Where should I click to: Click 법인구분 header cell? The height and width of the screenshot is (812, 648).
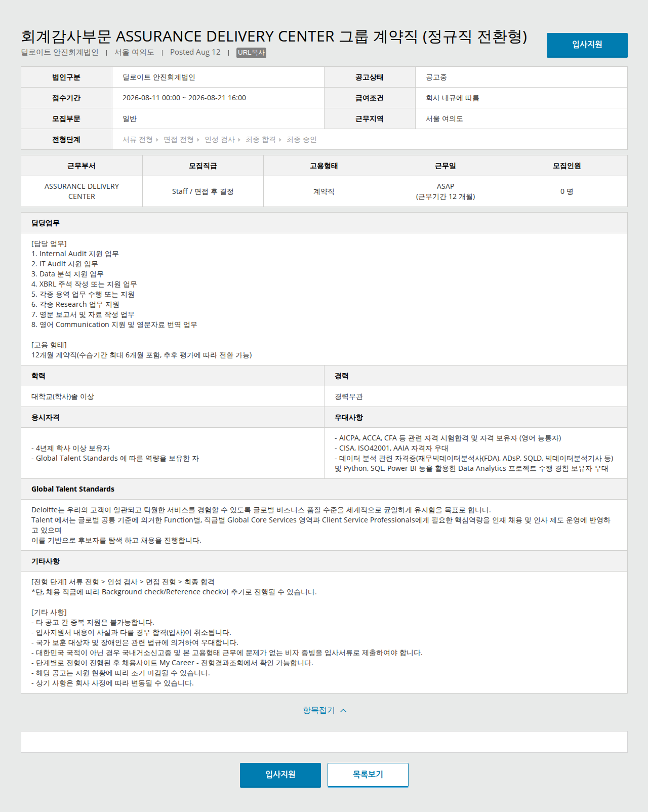[x=66, y=77]
